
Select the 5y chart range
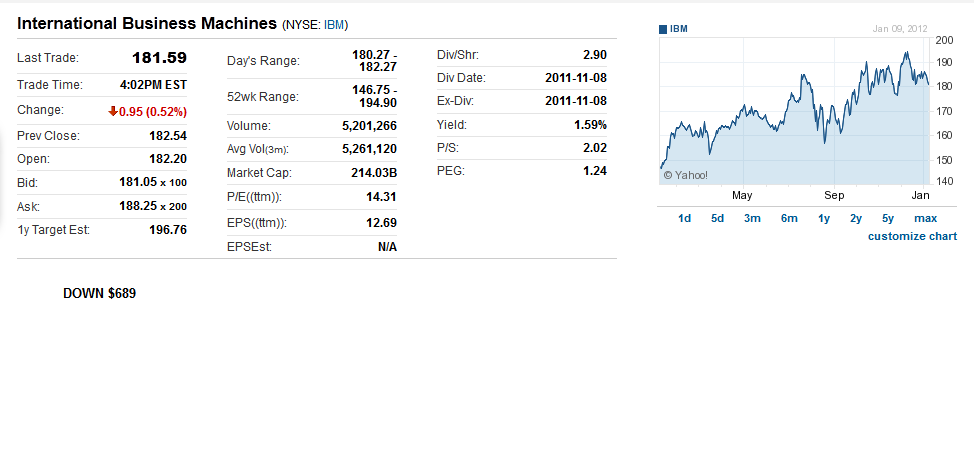click(x=888, y=218)
